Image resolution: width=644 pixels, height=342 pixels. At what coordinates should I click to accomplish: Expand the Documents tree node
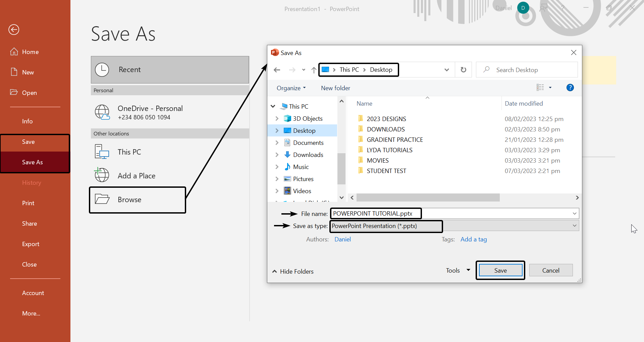[277, 143]
